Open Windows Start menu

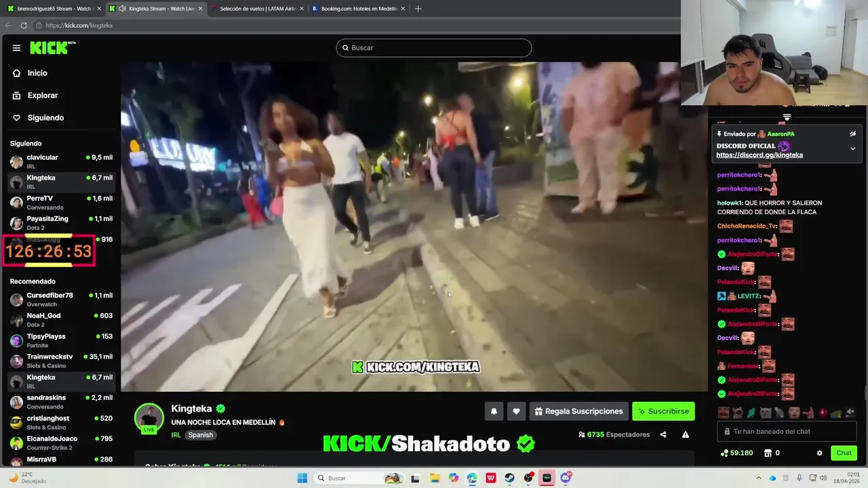[302, 478]
